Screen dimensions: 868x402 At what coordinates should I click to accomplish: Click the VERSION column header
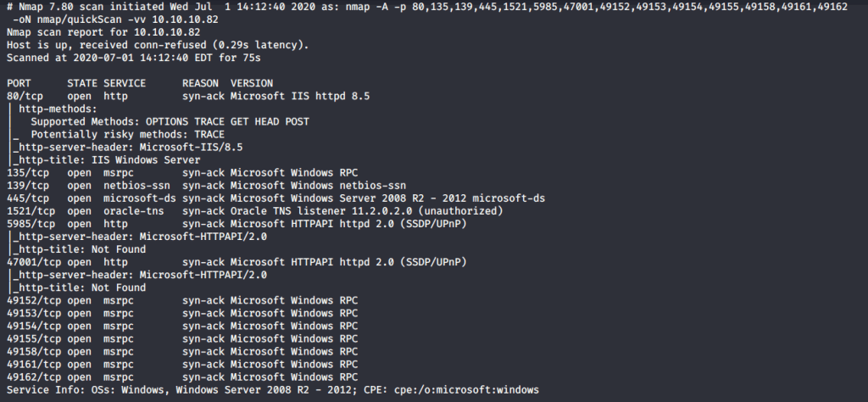point(252,83)
